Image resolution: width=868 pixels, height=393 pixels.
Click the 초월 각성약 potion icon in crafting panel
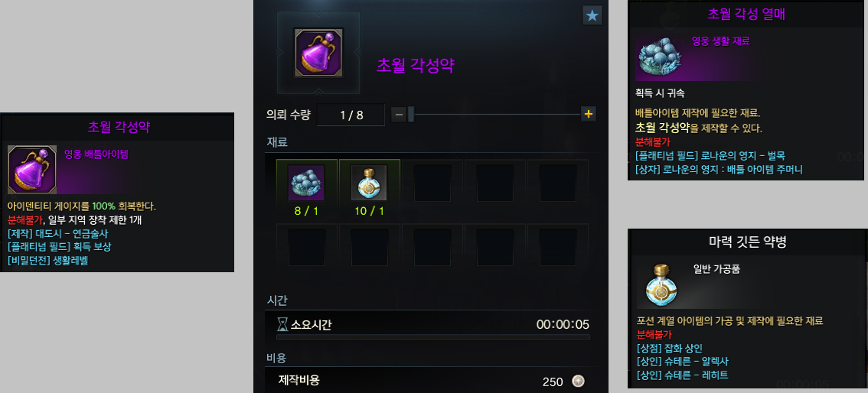pos(318,53)
